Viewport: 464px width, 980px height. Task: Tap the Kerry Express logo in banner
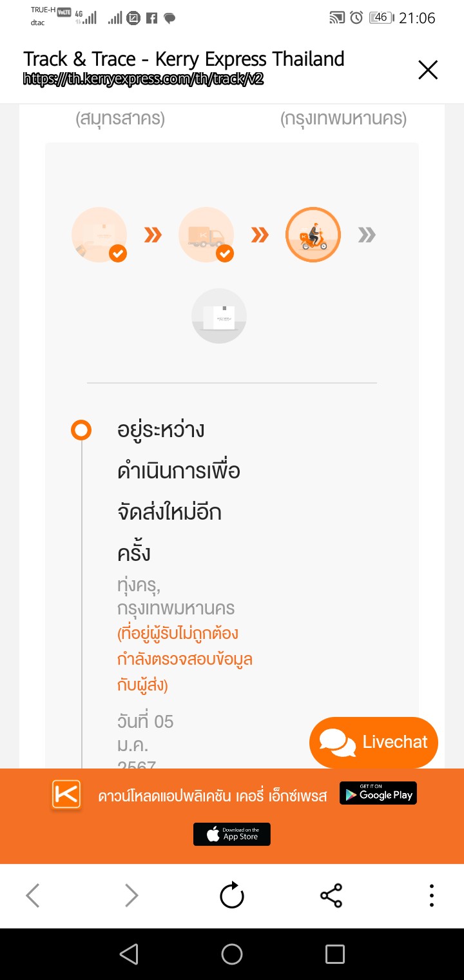(66, 795)
